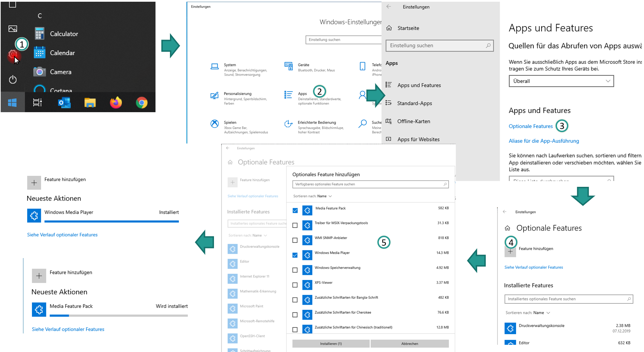Click the Media Feature Pack installation progress bar
The height and width of the screenshot is (352, 644).
[x=119, y=316]
